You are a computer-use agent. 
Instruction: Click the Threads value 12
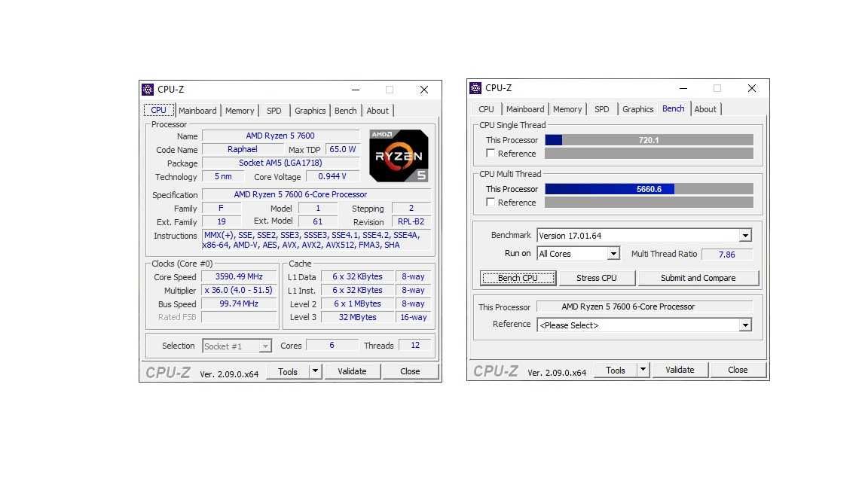(415, 345)
